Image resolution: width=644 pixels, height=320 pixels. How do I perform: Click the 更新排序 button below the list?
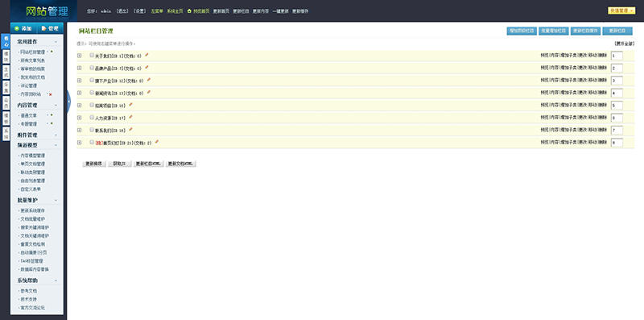93,164
